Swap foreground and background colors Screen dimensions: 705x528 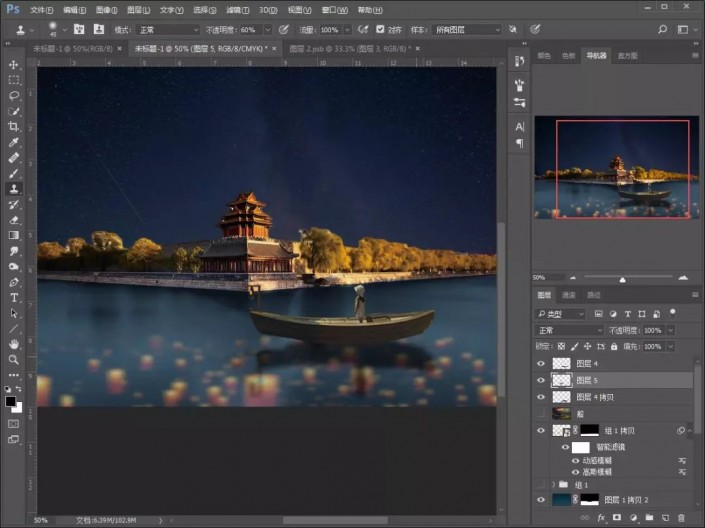coord(19,389)
